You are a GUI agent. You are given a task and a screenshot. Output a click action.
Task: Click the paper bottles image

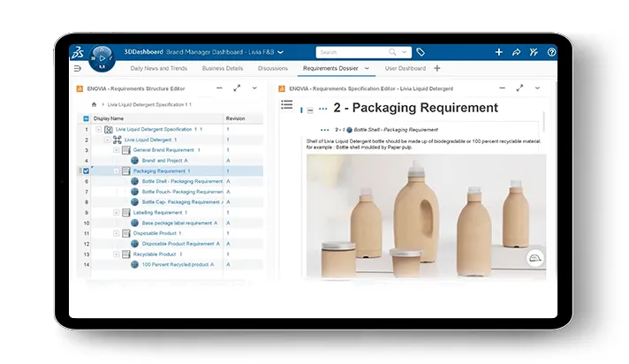(426, 216)
